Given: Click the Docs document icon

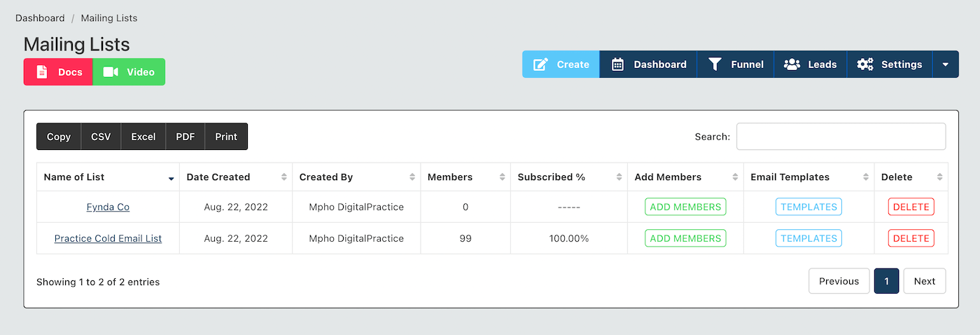Looking at the screenshot, I should click(42, 72).
